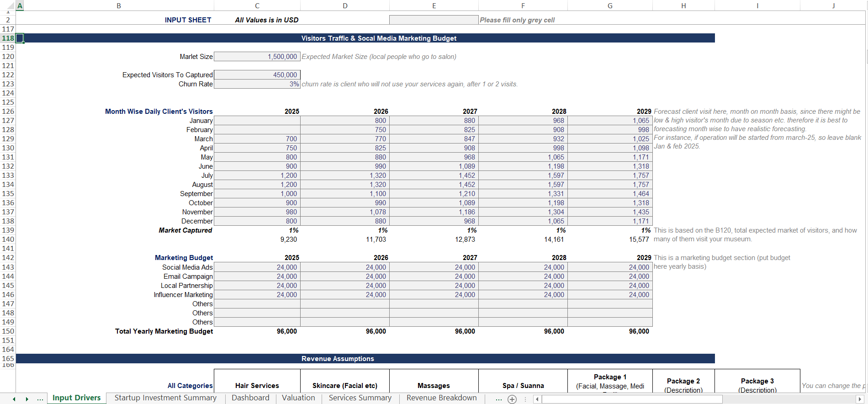Select the Skincare (Facial etc) cell
868x404 pixels.
pos(345,381)
